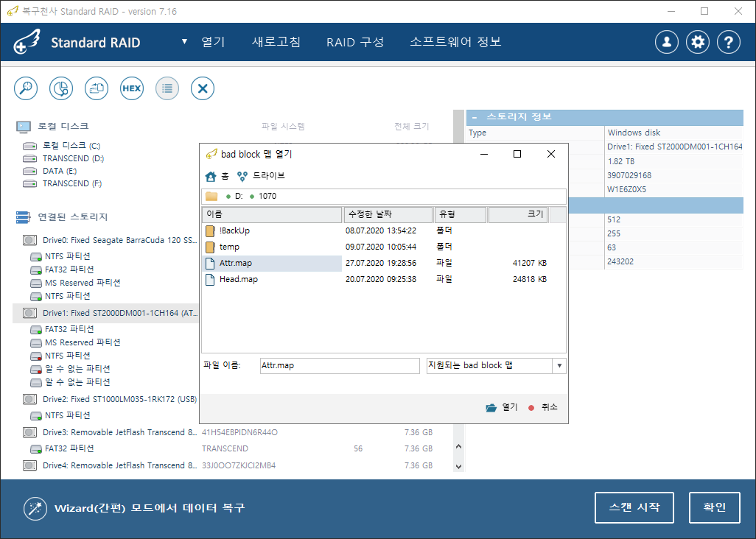Image resolution: width=756 pixels, height=539 pixels.
Task: Click the home icon in the dialog
Action: click(211, 176)
